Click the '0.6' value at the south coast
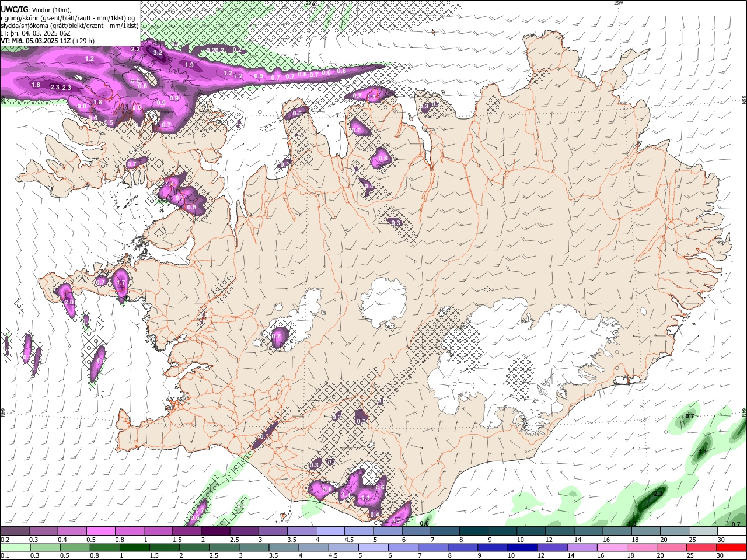 (425, 523)
